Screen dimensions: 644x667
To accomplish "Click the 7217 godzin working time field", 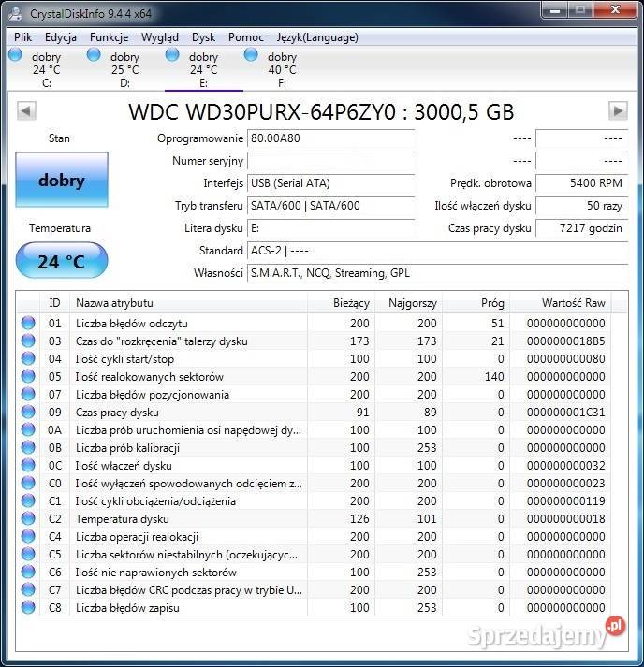I will pyautogui.click(x=582, y=228).
